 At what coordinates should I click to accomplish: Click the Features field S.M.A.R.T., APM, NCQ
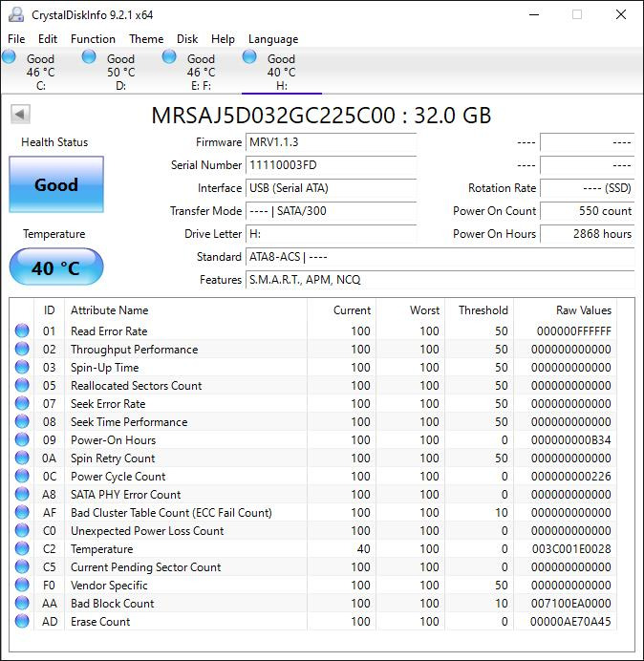(440, 280)
